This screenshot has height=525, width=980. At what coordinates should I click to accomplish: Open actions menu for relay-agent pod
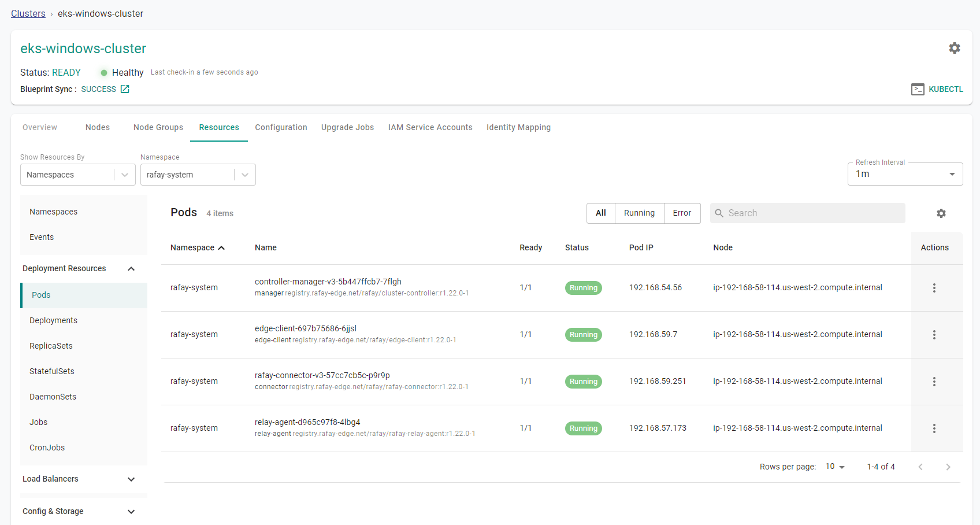coord(934,428)
